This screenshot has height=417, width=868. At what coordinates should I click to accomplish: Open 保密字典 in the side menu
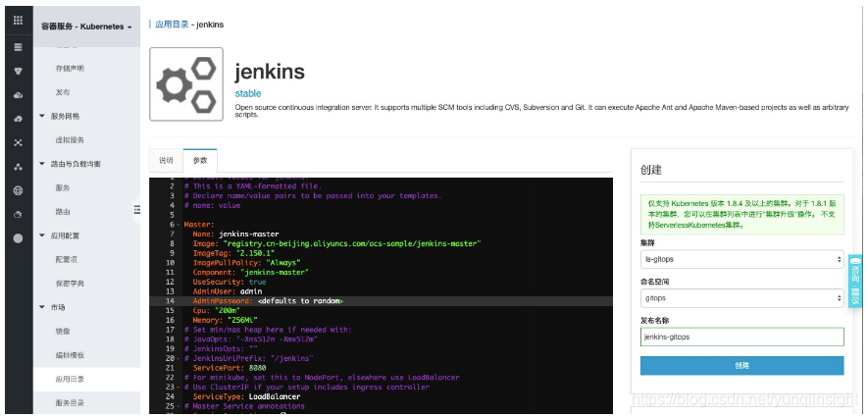click(70, 283)
